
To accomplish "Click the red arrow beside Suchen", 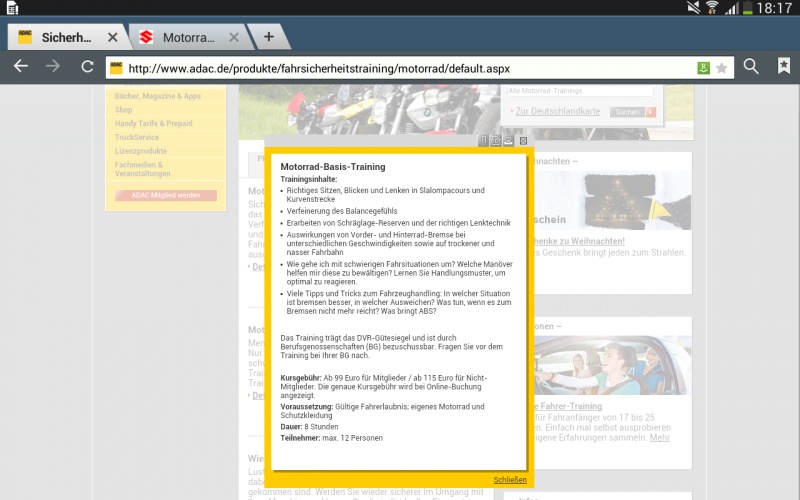I will coord(651,112).
